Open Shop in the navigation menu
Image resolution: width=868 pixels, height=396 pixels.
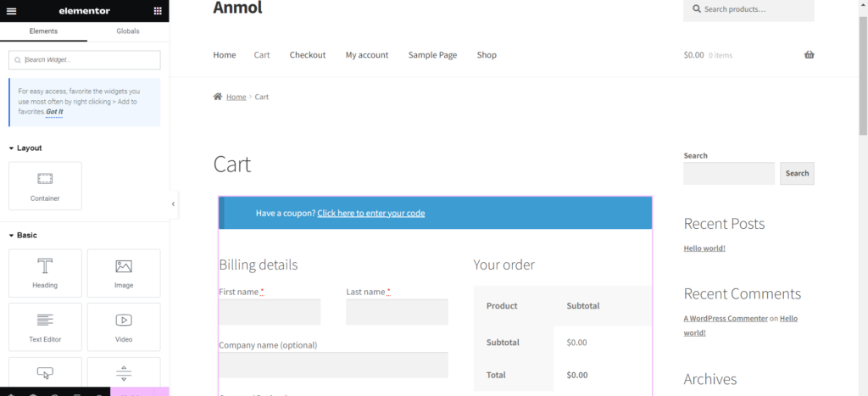pyautogui.click(x=487, y=55)
